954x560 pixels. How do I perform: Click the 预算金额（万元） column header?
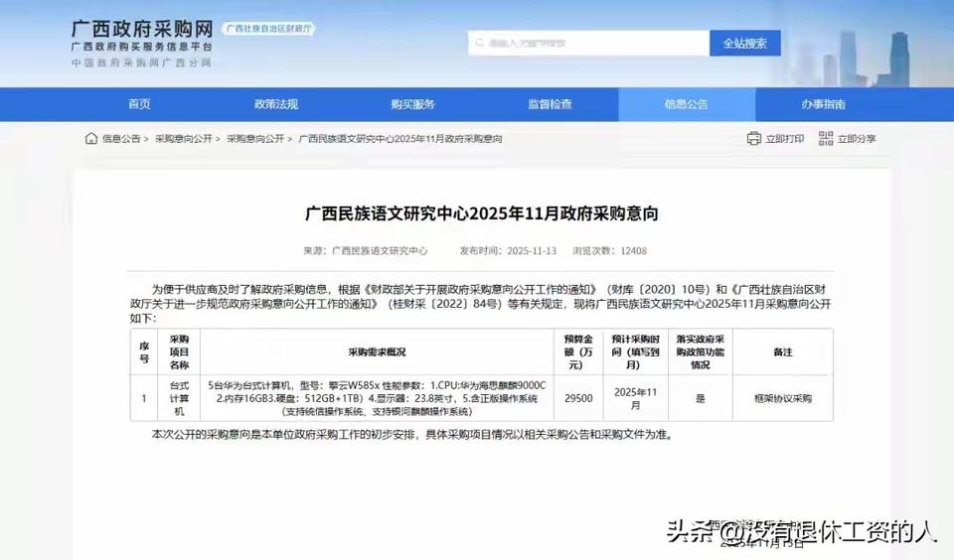coord(578,352)
